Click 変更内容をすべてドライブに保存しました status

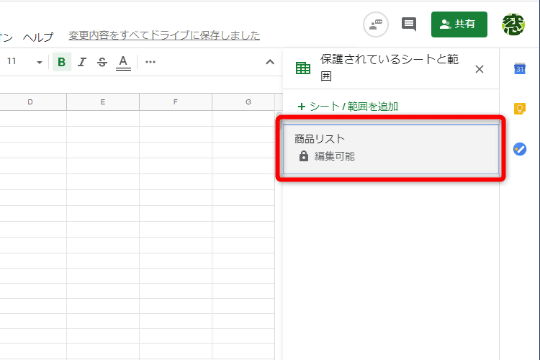(x=164, y=35)
